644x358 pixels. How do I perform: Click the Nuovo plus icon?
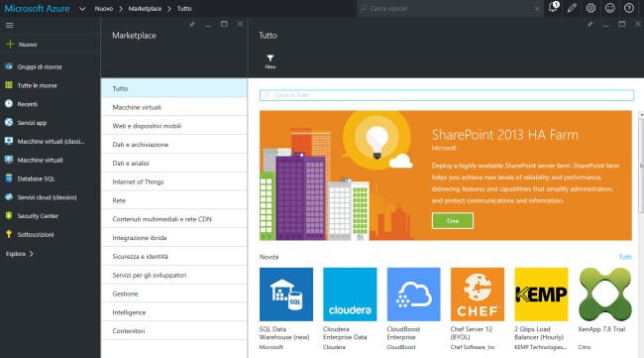pyautogui.click(x=10, y=44)
